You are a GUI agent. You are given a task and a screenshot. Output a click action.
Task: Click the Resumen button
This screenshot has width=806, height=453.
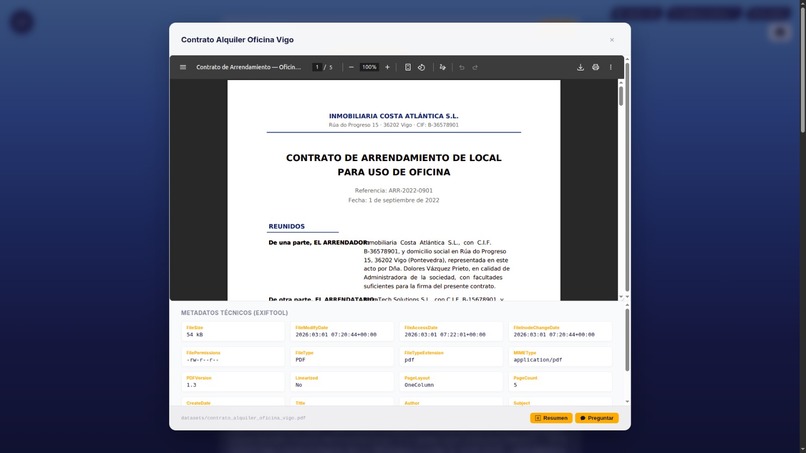tap(551, 418)
